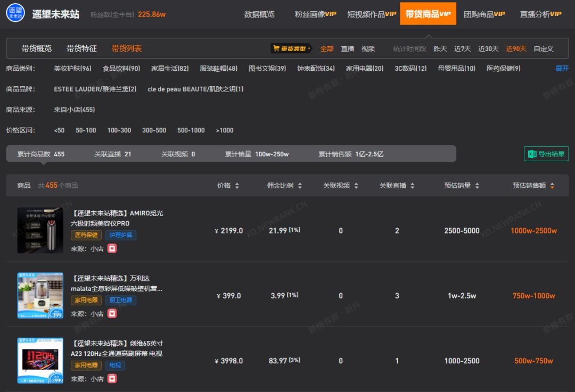Sort the table by 佣金比例 column
Viewport: 575px width, 392px height.
click(300, 186)
